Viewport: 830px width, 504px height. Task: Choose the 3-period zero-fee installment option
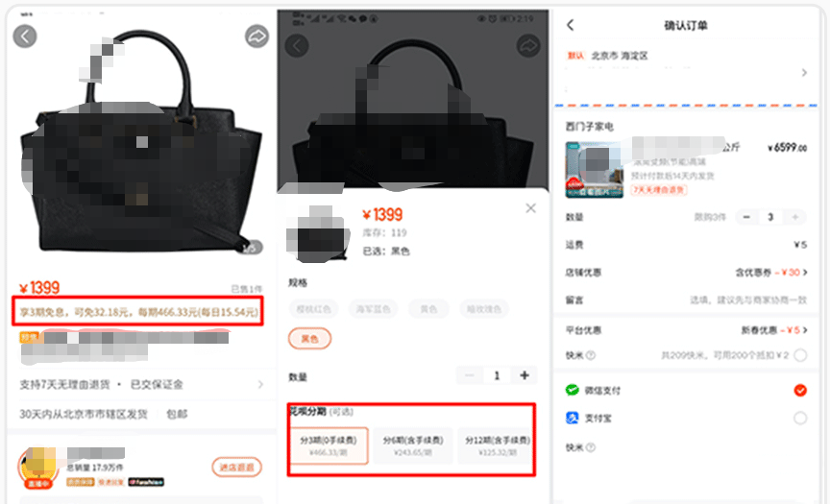[x=329, y=445]
